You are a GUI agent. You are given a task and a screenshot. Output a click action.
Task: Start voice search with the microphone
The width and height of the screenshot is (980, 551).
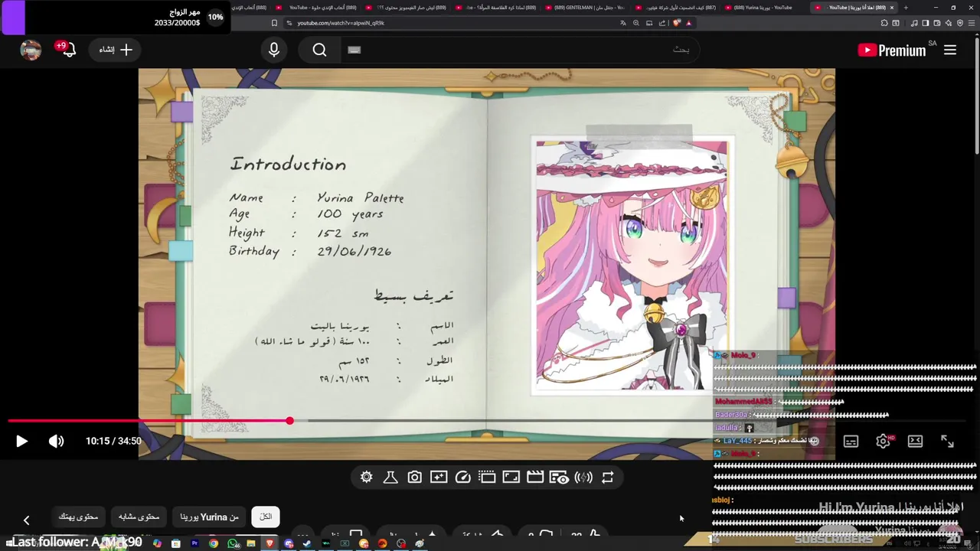click(274, 50)
